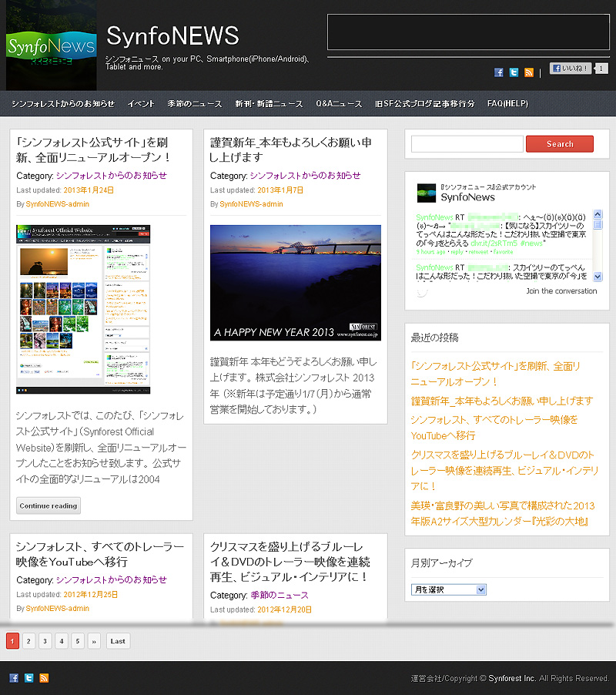Open the イベント menu item
Image resolution: width=616 pixels, height=695 pixels.
141,104
